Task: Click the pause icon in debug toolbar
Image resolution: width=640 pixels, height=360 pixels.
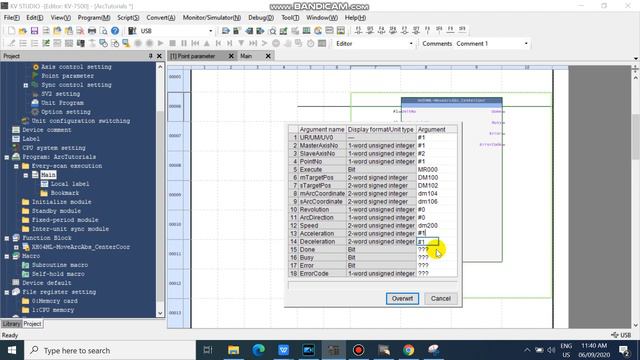Action: 184,43
